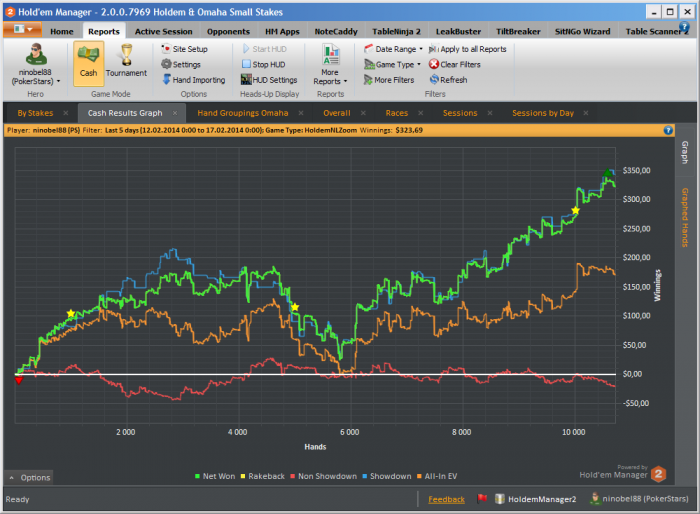Image resolution: width=700 pixels, height=514 pixels.
Task: Open the More Reports menu
Action: (330, 65)
